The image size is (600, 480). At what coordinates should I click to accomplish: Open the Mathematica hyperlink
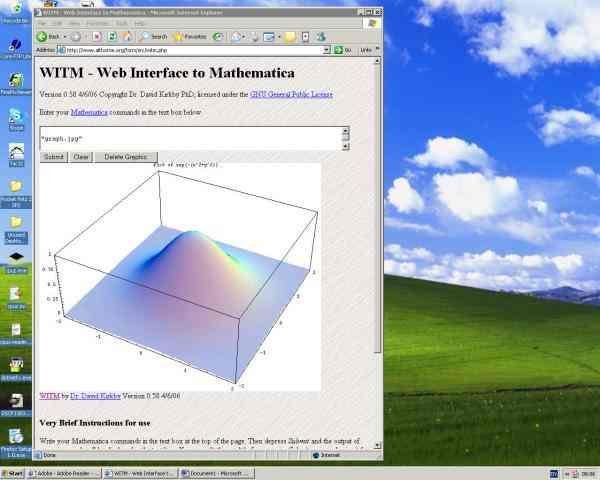click(x=89, y=112)
